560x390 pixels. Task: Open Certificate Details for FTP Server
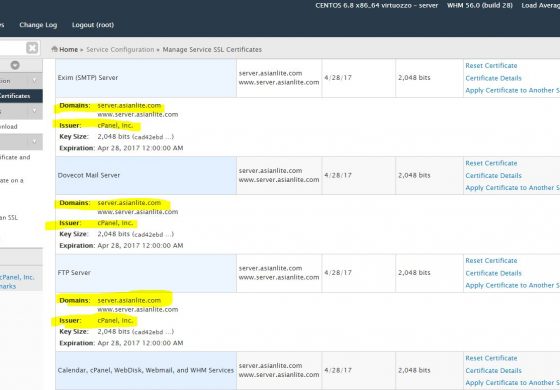493,273
